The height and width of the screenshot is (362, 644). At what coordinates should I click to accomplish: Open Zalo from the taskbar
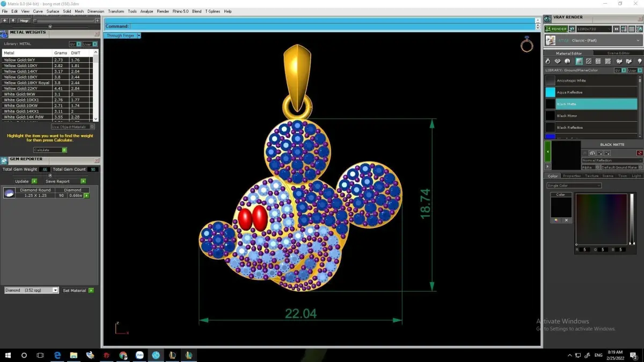coord(140,355)
